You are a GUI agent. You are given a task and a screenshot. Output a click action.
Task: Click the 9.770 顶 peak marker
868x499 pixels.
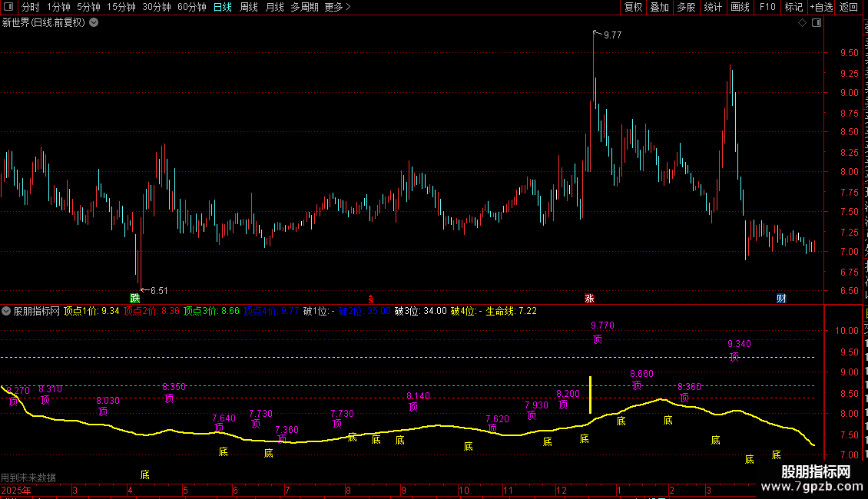[x=601, y=332]
